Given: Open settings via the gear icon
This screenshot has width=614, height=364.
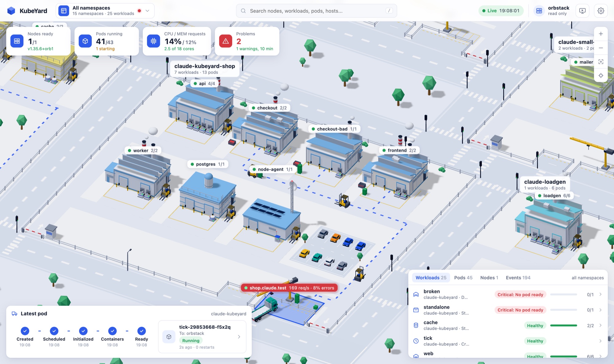Looking at the screenshot, I should pyautogui.click(x=601, y=11).
